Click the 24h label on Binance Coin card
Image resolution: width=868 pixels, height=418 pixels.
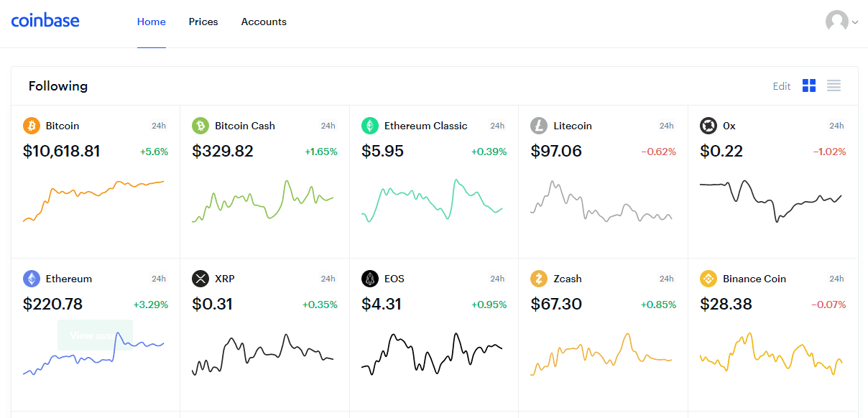point(836,279)
